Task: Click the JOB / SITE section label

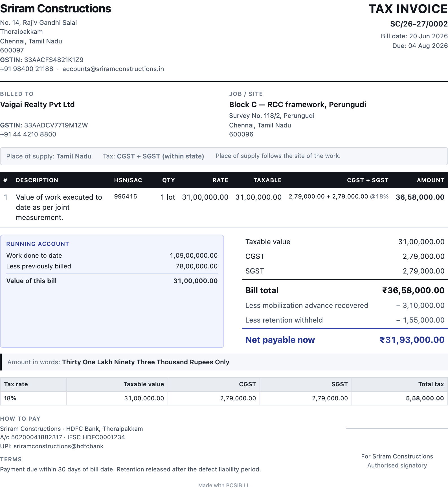Action: point(246,94)
